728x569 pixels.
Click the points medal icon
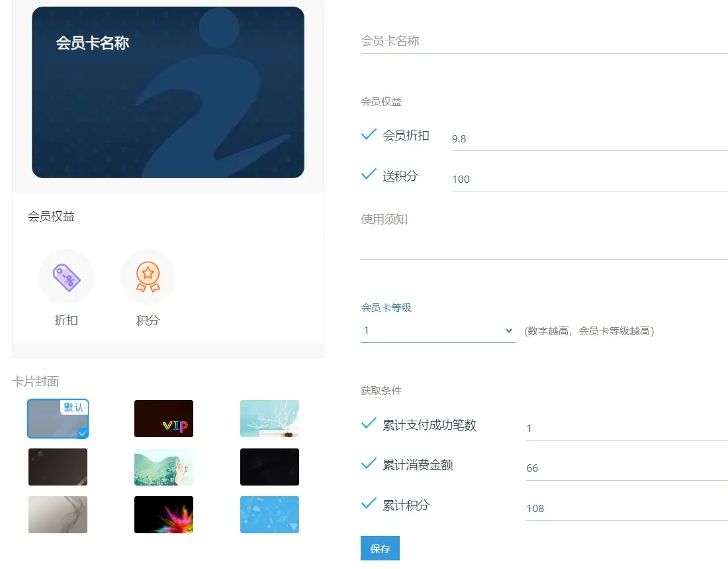click(148, 277)
